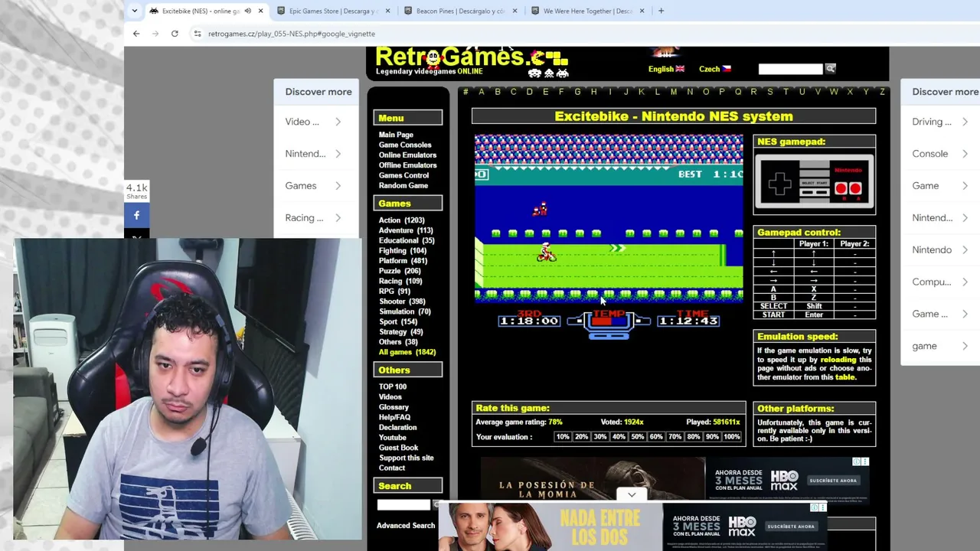Click the retrogames.cz address bar URL
Image resolution: width=980 pixels, height=551 pixels.
pyautogui.click(x=292, y=34)
